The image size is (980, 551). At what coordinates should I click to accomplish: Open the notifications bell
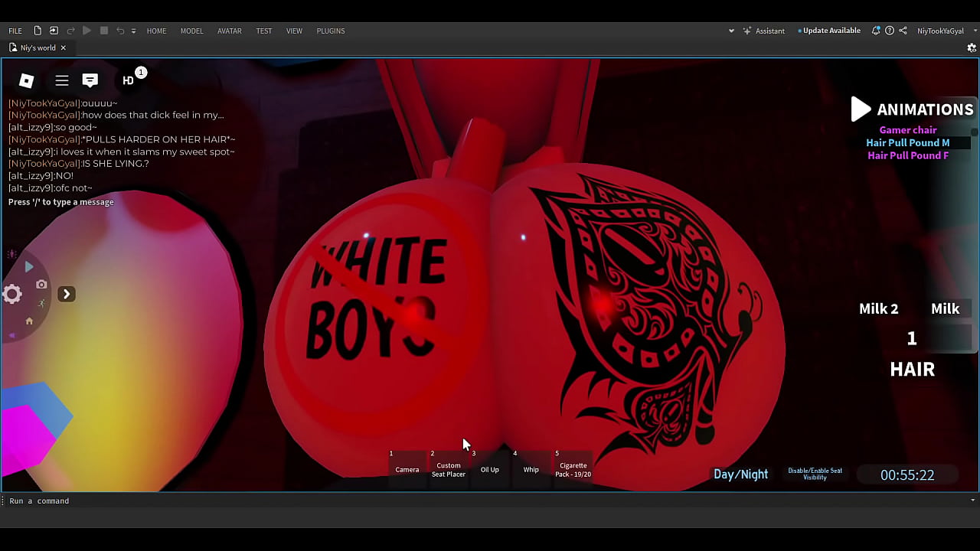coord(876,31)
